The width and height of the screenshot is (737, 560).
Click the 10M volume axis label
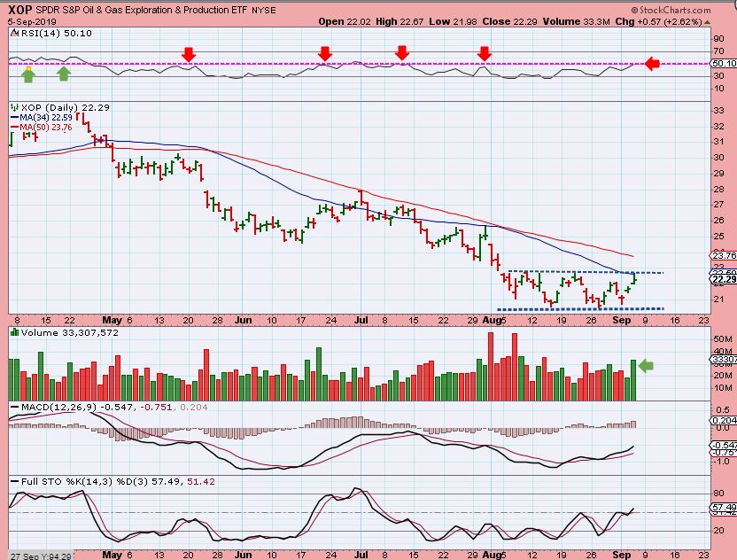pos(723,388)
